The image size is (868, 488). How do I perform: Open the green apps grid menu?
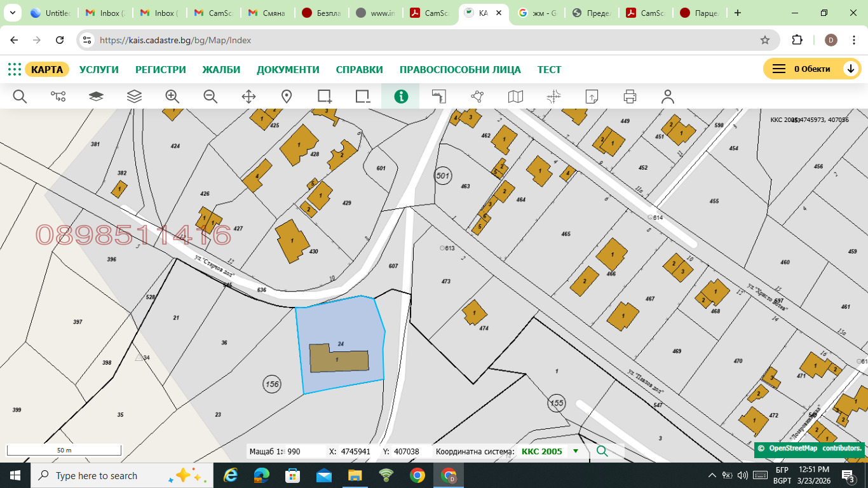click(14, 69)
